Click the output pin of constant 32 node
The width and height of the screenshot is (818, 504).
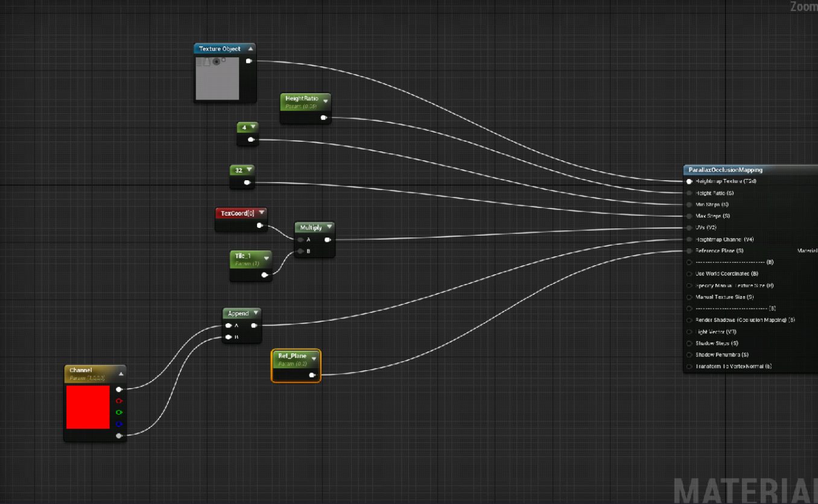click(x=247, y=182)
